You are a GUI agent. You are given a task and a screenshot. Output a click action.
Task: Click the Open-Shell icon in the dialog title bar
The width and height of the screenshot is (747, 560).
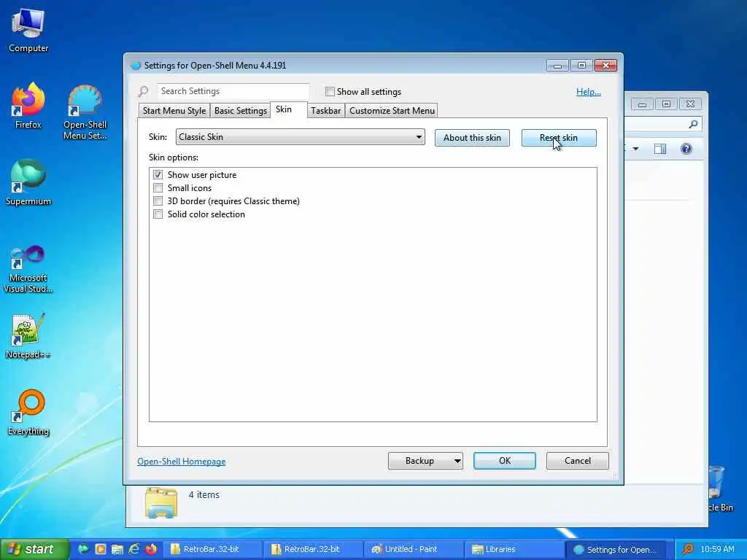coord(136,65)
